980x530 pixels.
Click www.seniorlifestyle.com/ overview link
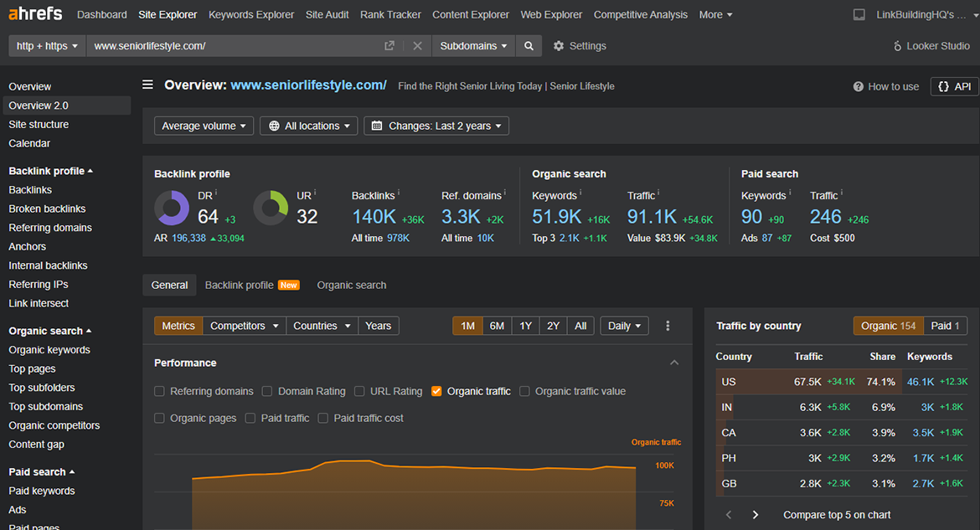(308, 85)
